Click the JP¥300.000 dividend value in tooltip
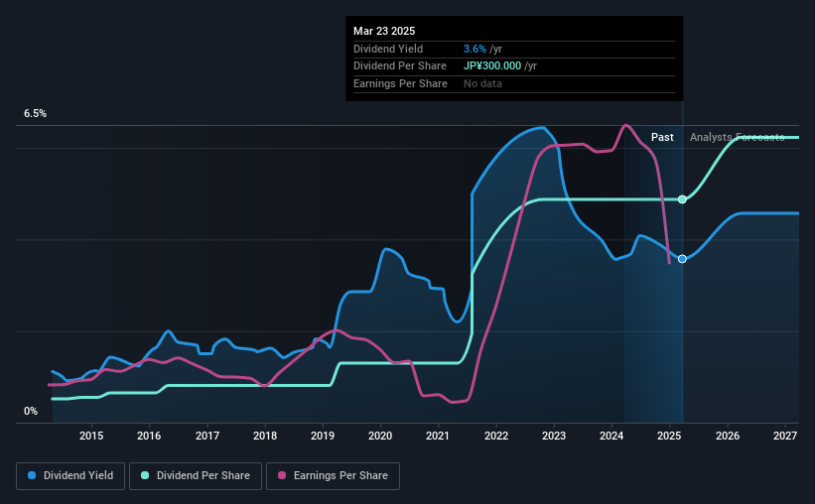The height and width of the screenshot is (504, 815). click(x=492, y=66)
